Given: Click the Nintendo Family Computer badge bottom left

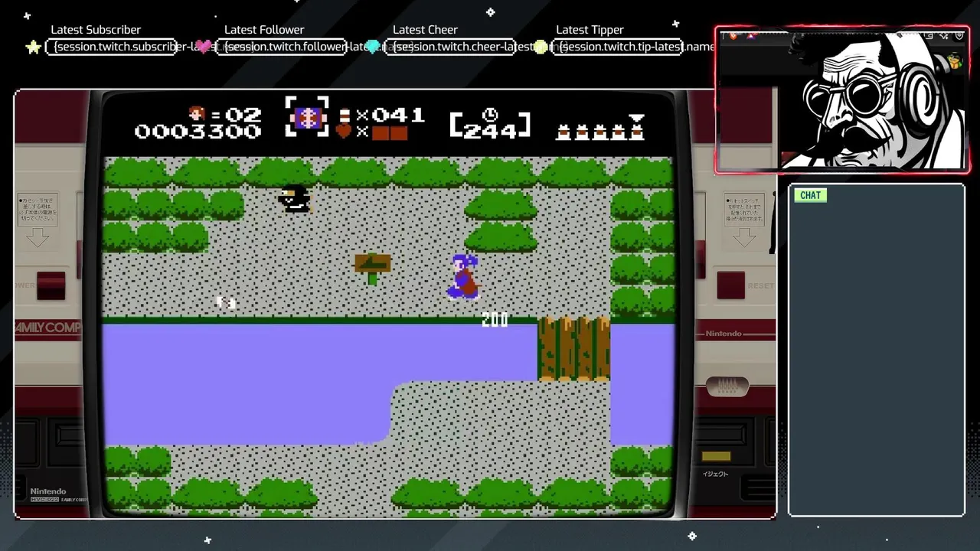Looking at the screenshot, I should 57,495.
